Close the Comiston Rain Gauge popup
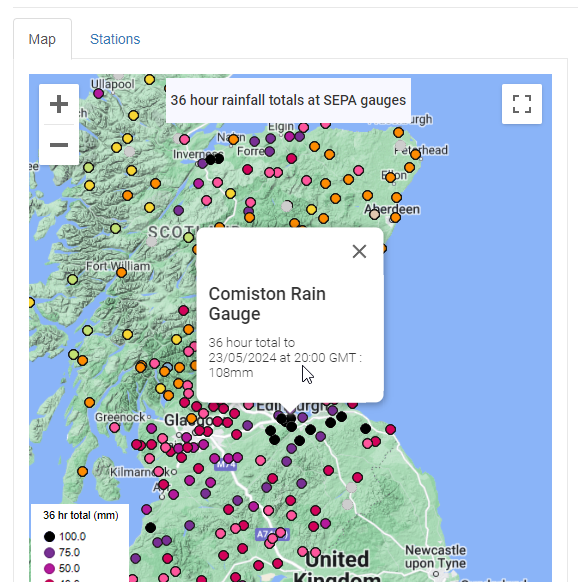 (x=359, y=252)
